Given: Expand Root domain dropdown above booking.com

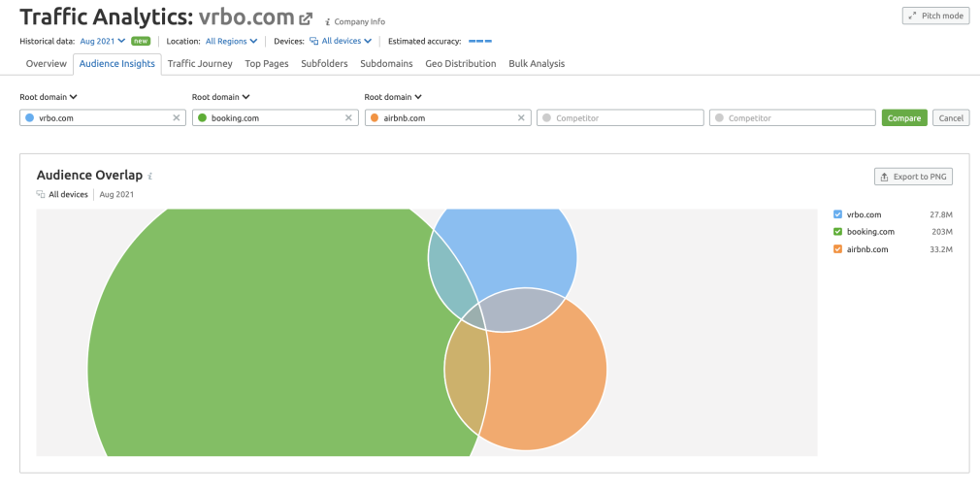Looking at the screenshot, I should (x=220, y=97).
